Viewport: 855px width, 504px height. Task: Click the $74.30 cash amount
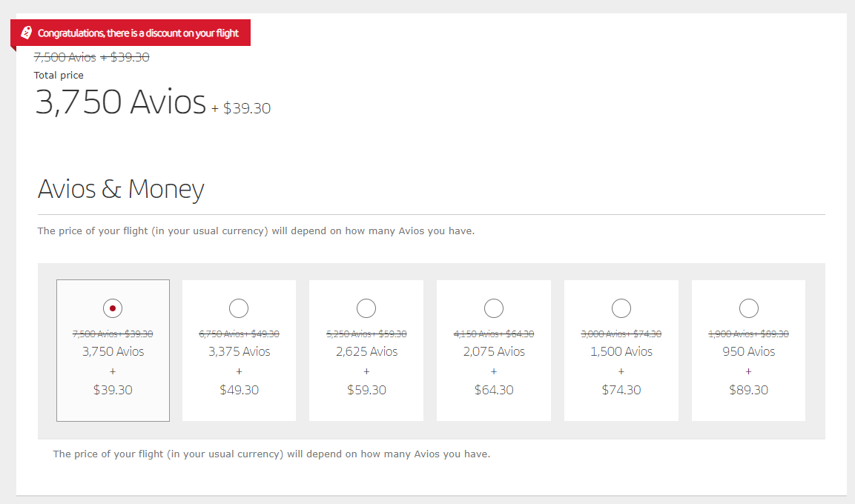(621, 390)
